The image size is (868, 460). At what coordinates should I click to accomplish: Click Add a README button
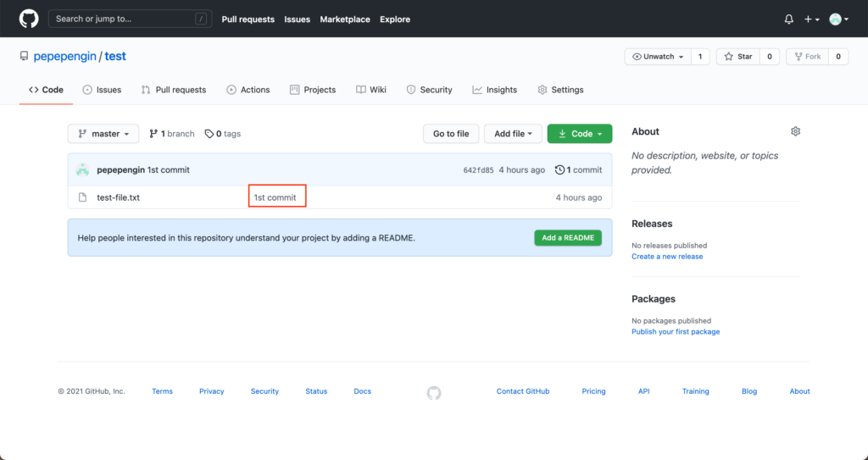(x=568, y=237)
